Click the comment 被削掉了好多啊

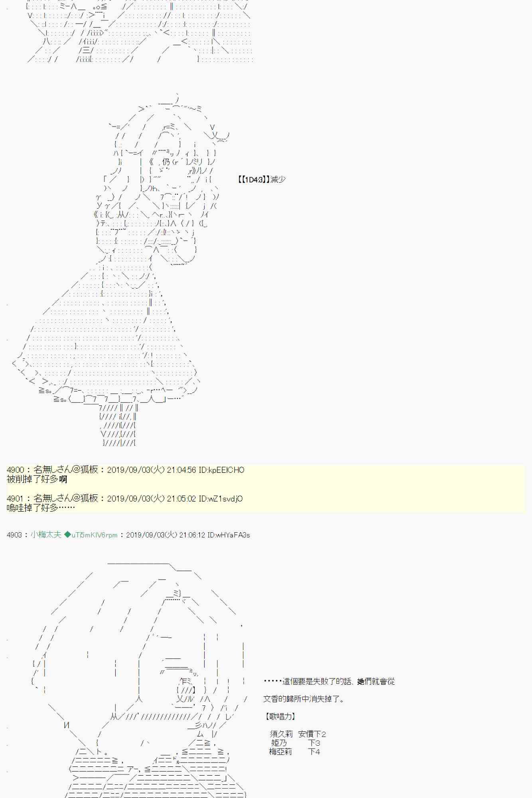[x=37, y=479]
